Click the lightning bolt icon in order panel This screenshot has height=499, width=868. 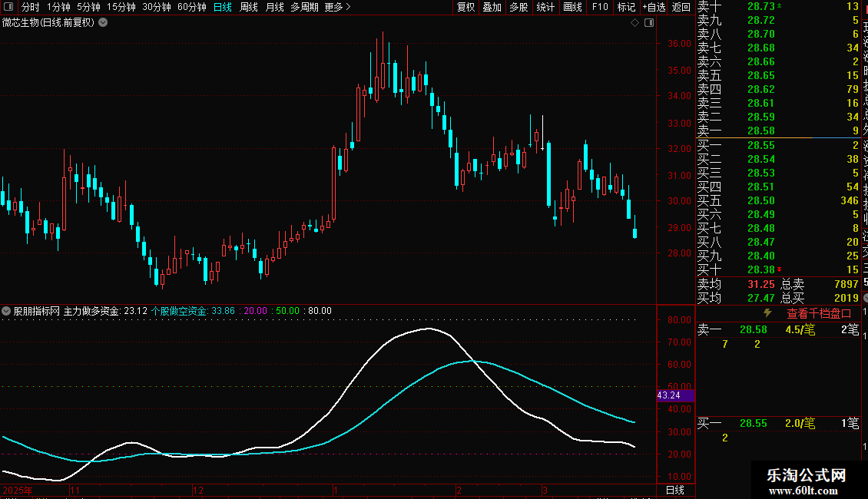(x=767, y=313)
